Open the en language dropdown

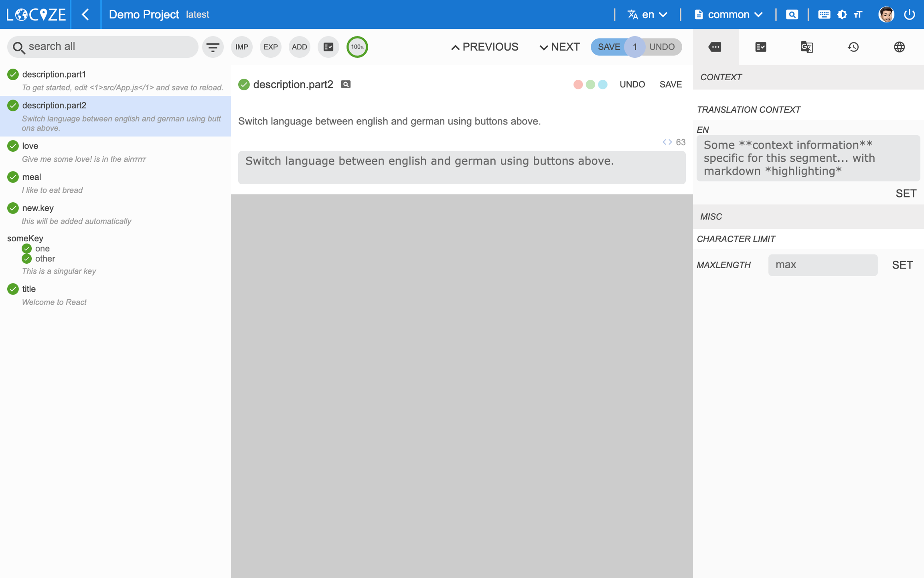pos(647,14)
